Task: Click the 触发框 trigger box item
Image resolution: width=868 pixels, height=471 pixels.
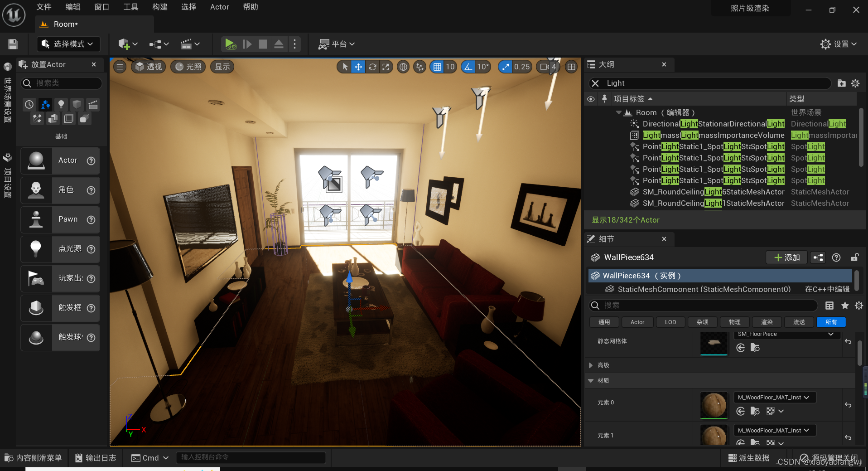Action: 60,308
